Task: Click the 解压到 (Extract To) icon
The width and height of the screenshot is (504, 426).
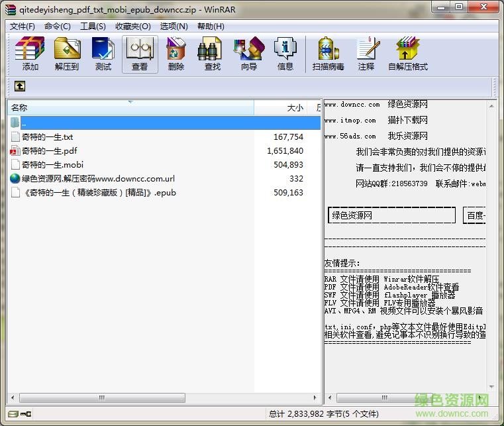Action: pyautogui.click(x=66, y=54)
